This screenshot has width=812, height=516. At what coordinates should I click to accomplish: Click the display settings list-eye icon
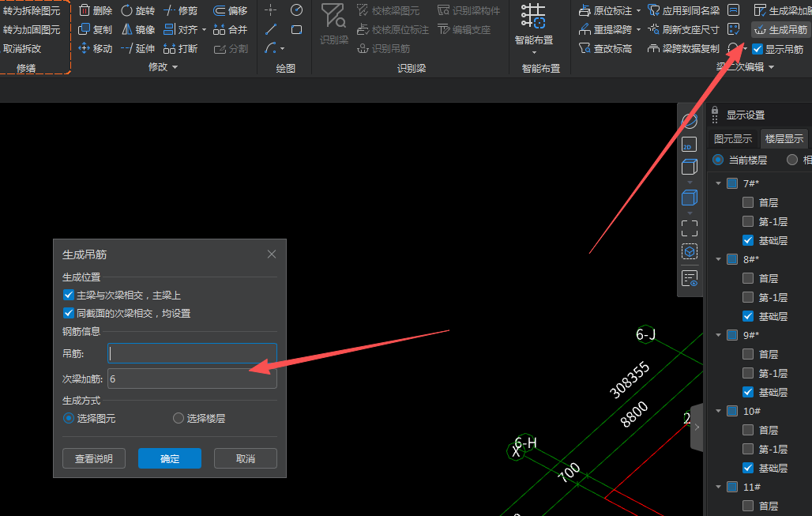click(690, 278)
